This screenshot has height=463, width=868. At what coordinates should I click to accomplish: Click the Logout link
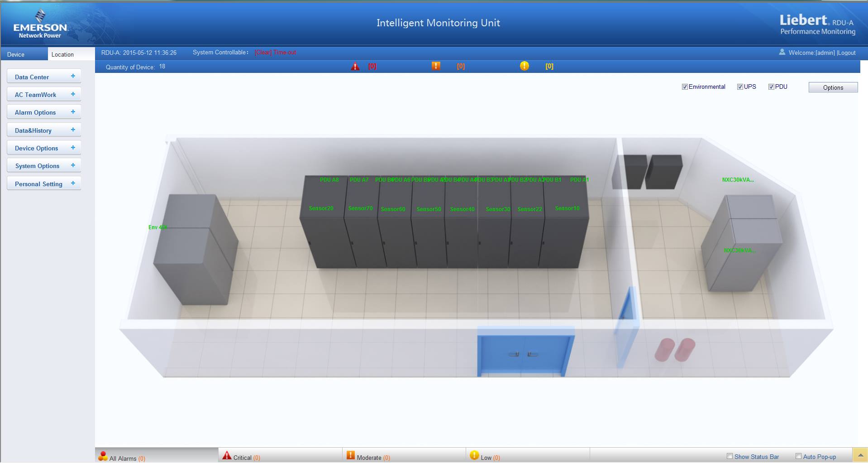click(846, 53)
